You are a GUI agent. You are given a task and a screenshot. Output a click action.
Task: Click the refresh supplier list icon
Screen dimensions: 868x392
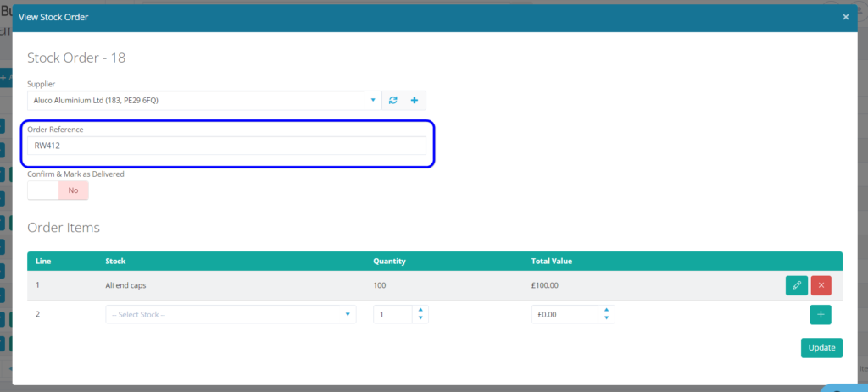click(x=392, y=101)
